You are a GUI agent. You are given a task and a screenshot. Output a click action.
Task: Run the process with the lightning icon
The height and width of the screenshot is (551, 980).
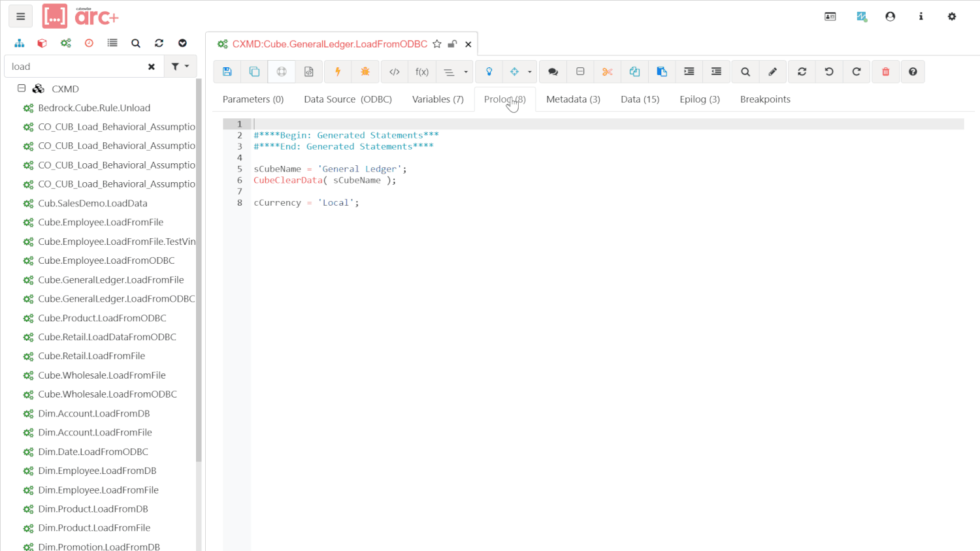[x=338, y=72]
